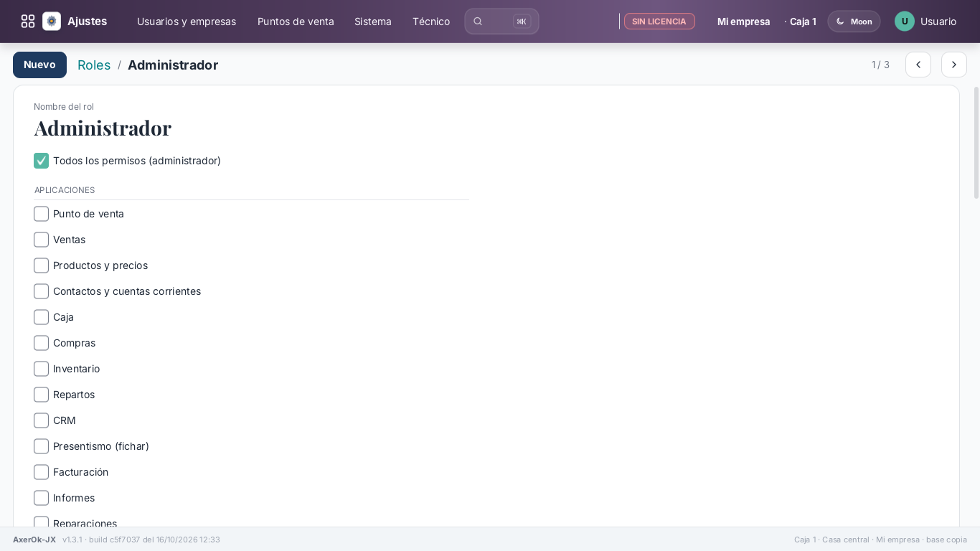Check the Facturación checkbox
Image resolution: width=980 pixels, height=551 pixels.
click(x=42, y=472)
